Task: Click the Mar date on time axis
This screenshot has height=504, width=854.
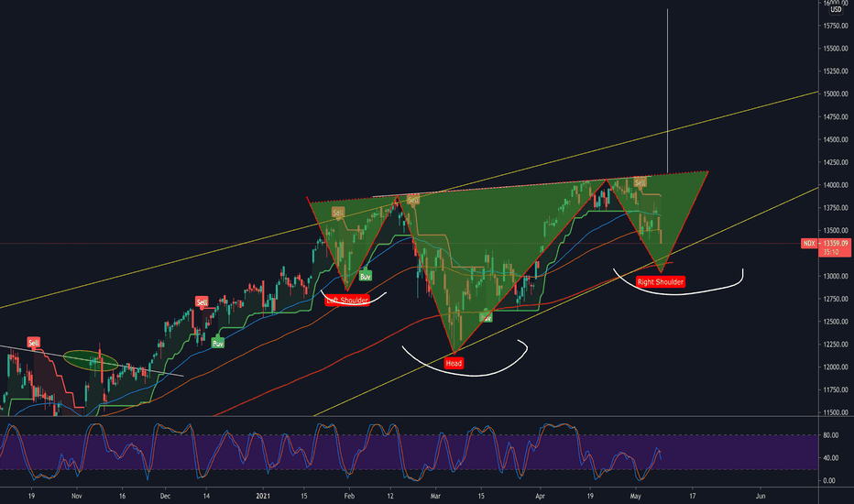Action: tap(435, 497)
